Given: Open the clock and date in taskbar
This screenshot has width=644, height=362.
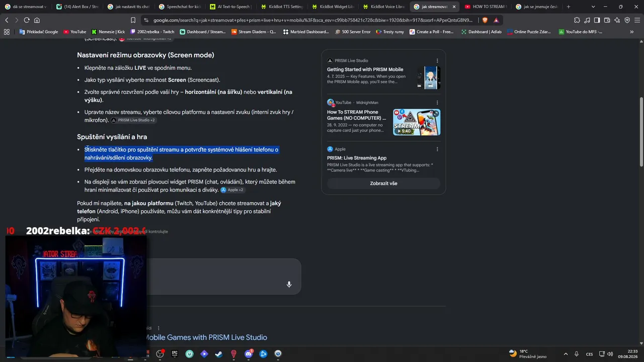Looking at the screenshot, I should [628, 354].
